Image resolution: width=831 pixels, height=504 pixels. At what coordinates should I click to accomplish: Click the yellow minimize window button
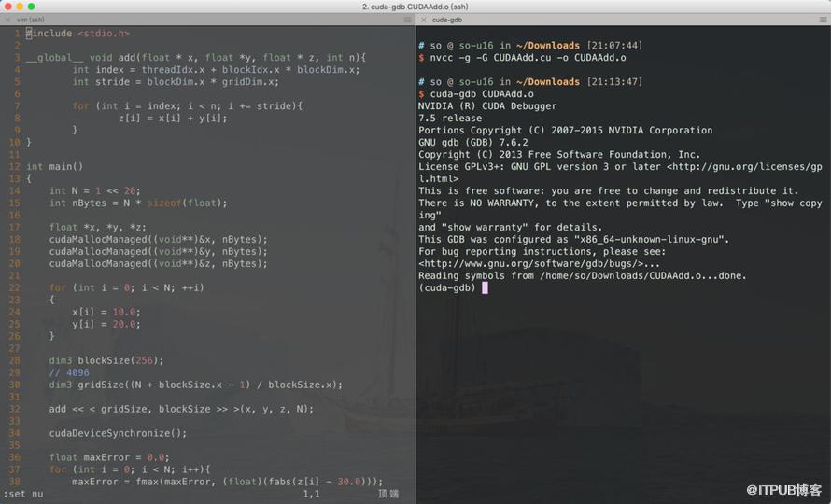pos(20,7)
